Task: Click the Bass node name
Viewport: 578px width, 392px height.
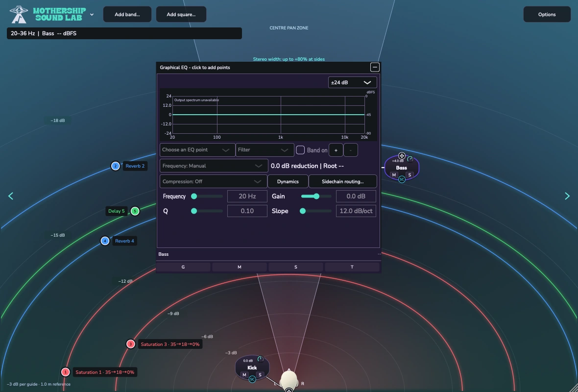Action: [402, 168]
